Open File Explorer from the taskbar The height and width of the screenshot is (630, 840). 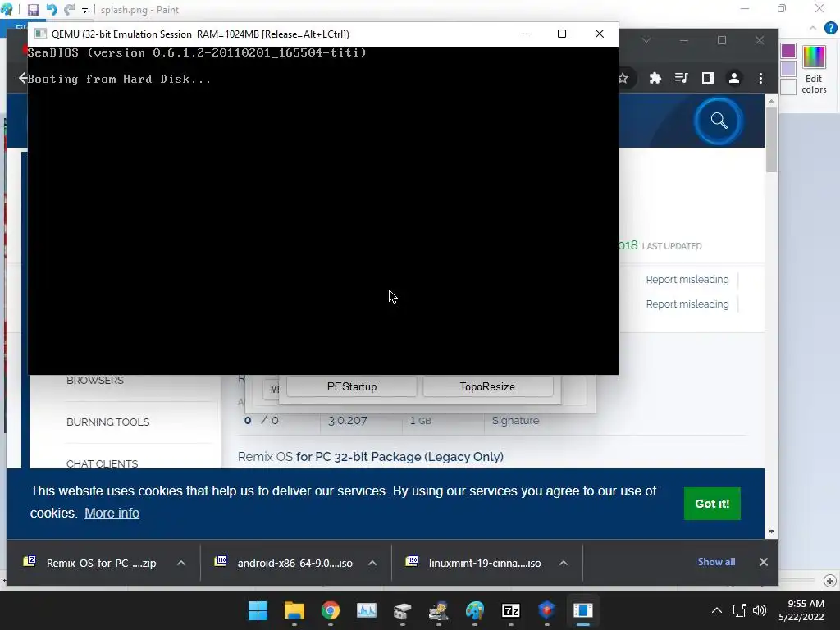coord(294,610)
